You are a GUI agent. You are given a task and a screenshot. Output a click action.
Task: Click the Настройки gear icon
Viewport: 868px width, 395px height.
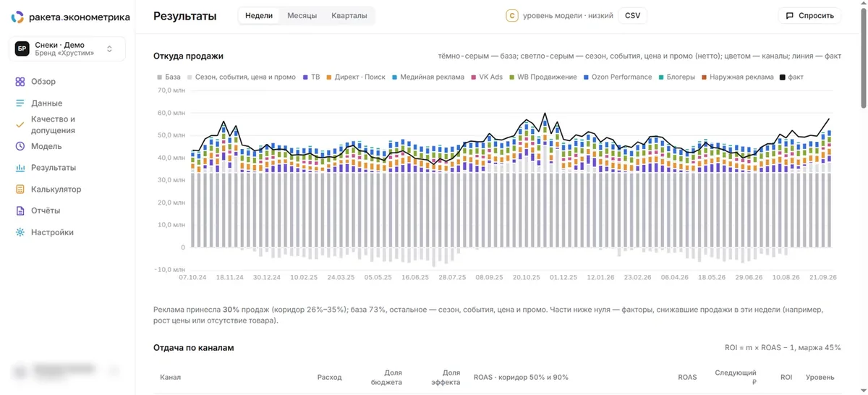20,232
